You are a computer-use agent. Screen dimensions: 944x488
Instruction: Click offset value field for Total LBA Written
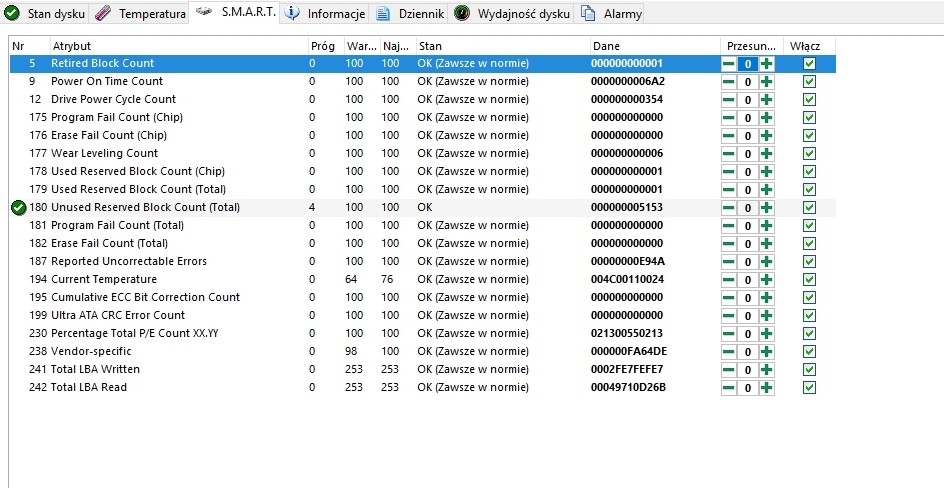coord(748,370)
